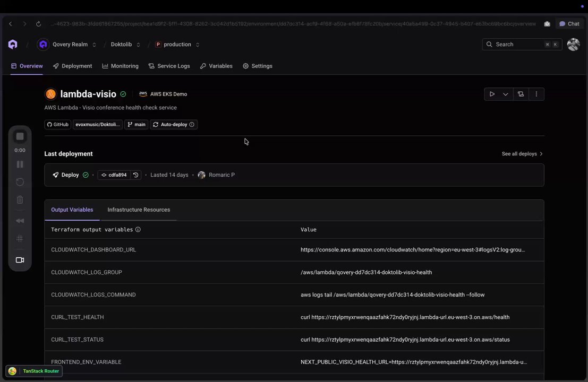
Task: Open the Chat panel
Action: coord(569,23)
